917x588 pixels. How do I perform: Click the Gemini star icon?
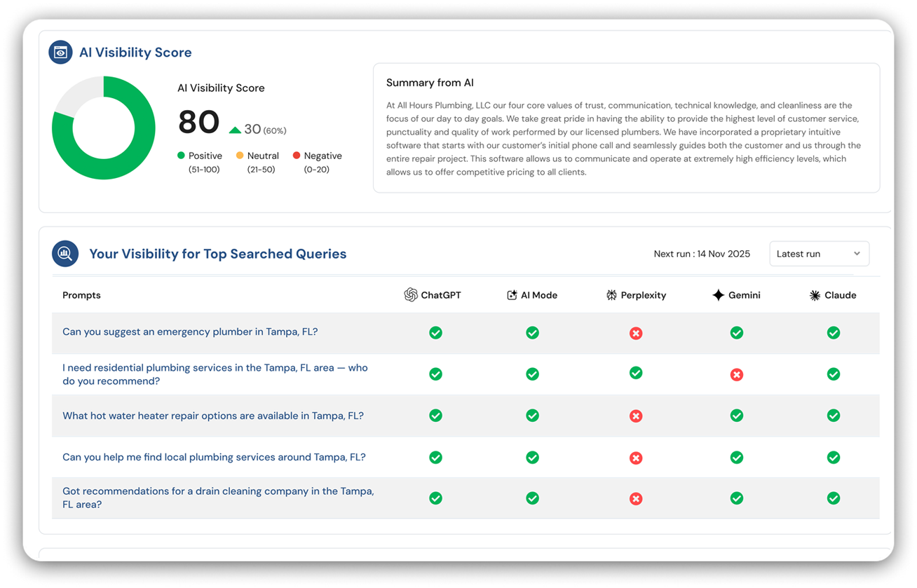pyautogui.click(x=718, y=295)
